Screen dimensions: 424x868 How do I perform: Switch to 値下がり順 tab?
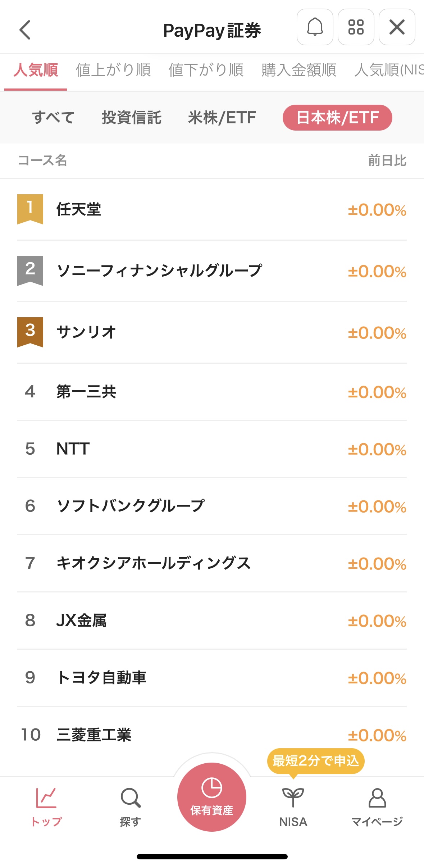coord(206,70)
